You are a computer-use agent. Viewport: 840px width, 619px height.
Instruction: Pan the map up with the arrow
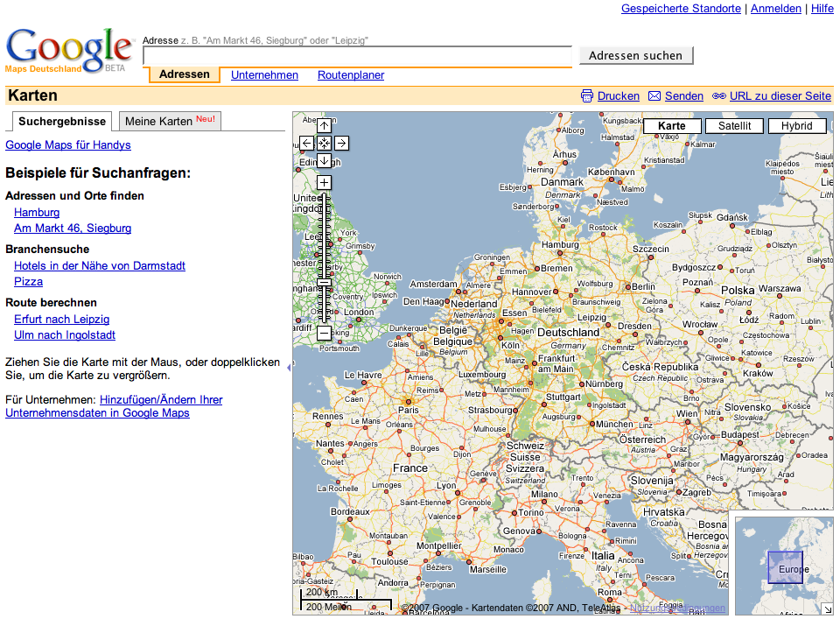(x=324, y=126)
